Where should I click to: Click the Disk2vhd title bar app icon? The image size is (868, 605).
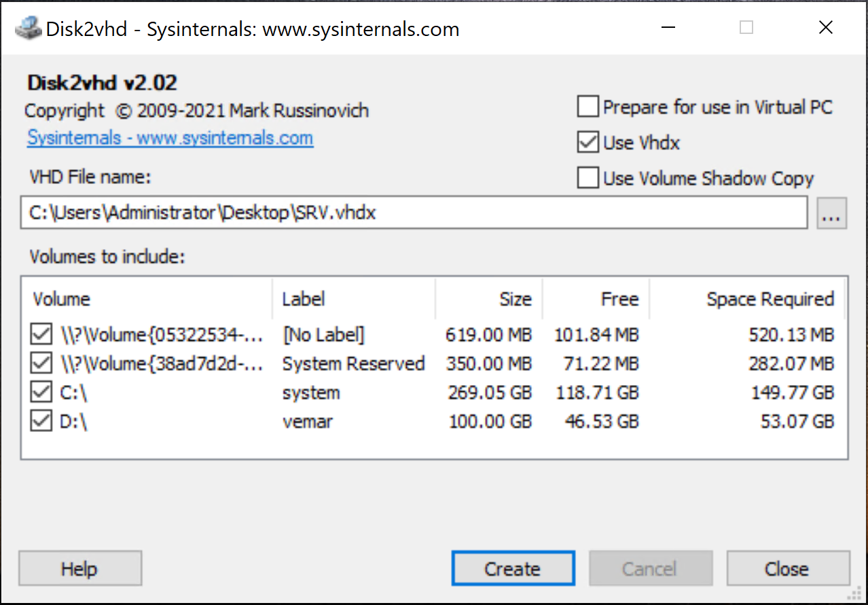click(x=28, y=29)
